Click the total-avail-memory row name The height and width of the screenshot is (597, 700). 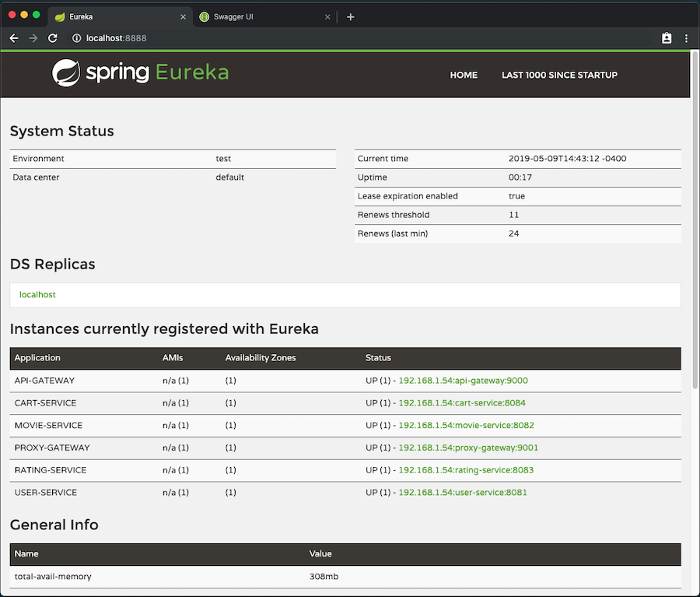pyautogui.click(x=53, y=577)
